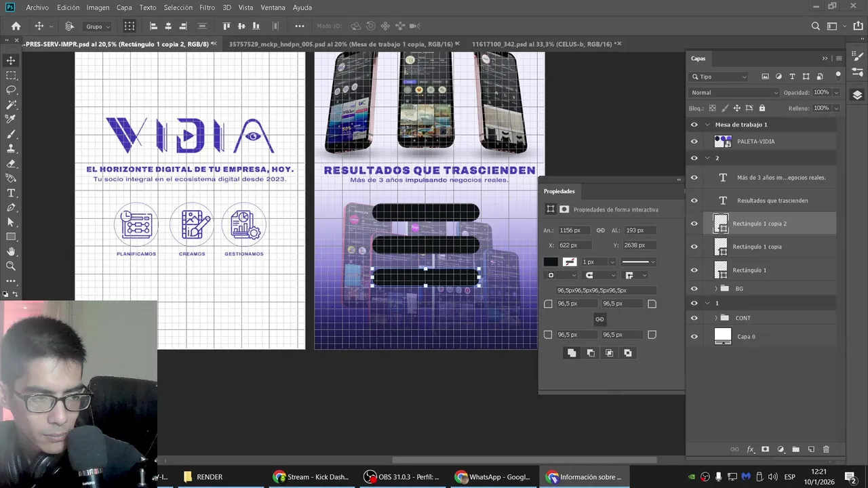Select the Hand tool
This screenshot has height=488, width=868.
(x=11, y=251)
